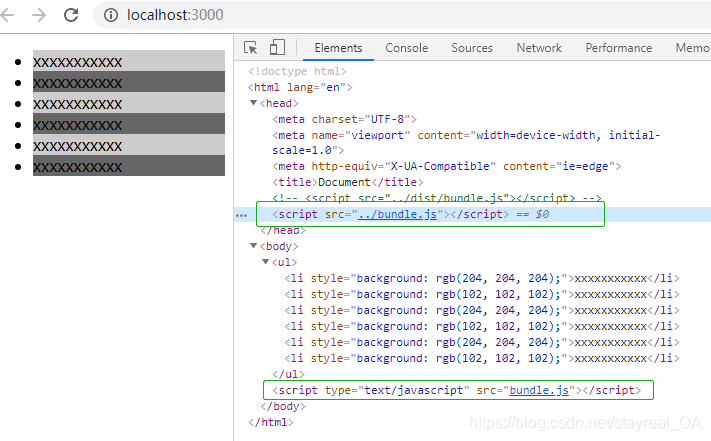Image resolution: width=711 pixels, height=441 pixels.
Task: Select the fourth li node in DOM tree
Action: coord(482,326)
